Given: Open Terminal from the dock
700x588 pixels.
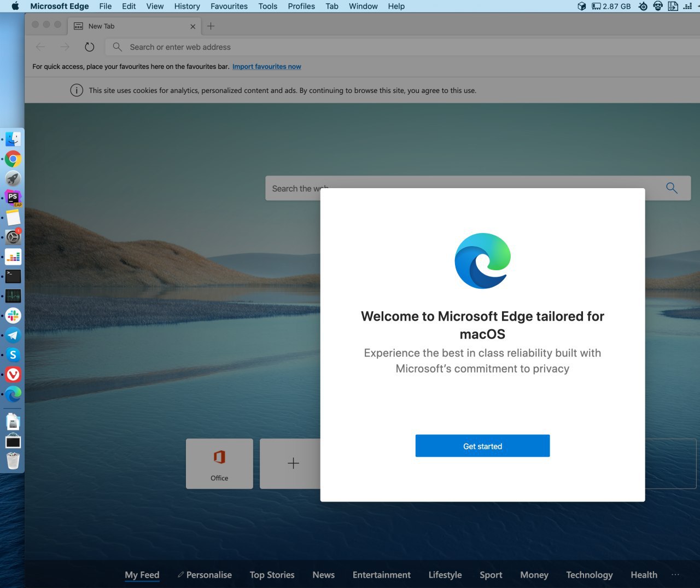Looking at the screenshot, I should pos(13,276).
